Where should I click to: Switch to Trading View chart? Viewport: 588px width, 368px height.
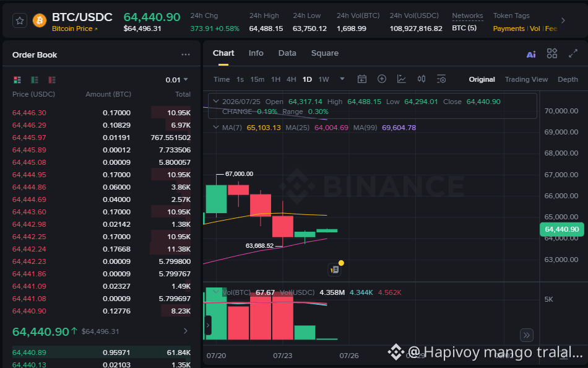click(526, 79)
